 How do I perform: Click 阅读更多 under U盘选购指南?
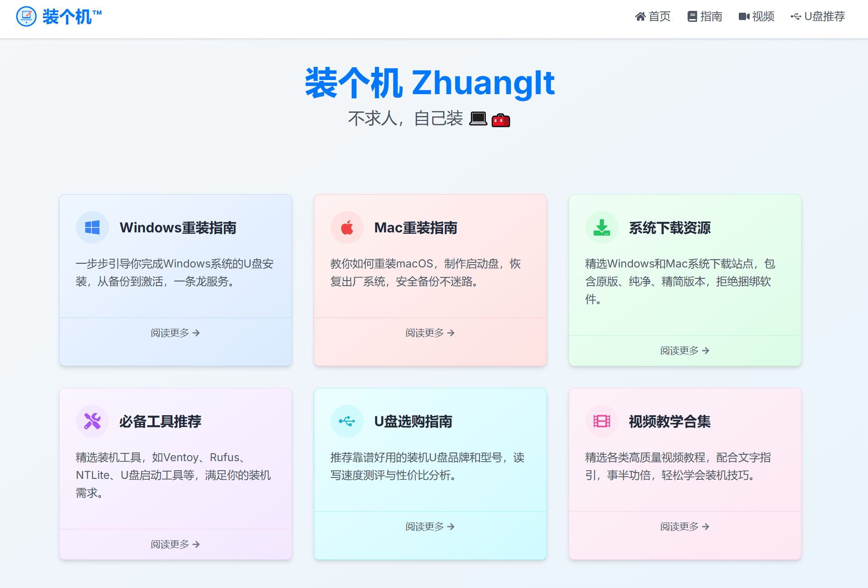tap(430, 527)
